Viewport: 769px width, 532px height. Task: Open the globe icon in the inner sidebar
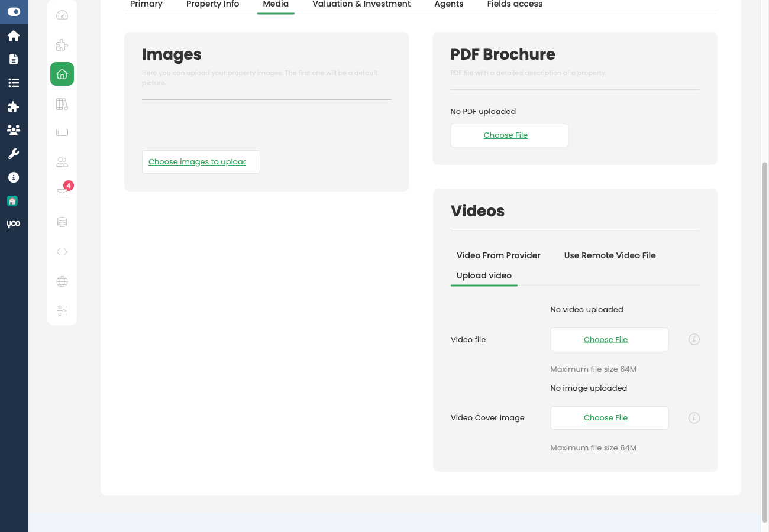(62, 281)
